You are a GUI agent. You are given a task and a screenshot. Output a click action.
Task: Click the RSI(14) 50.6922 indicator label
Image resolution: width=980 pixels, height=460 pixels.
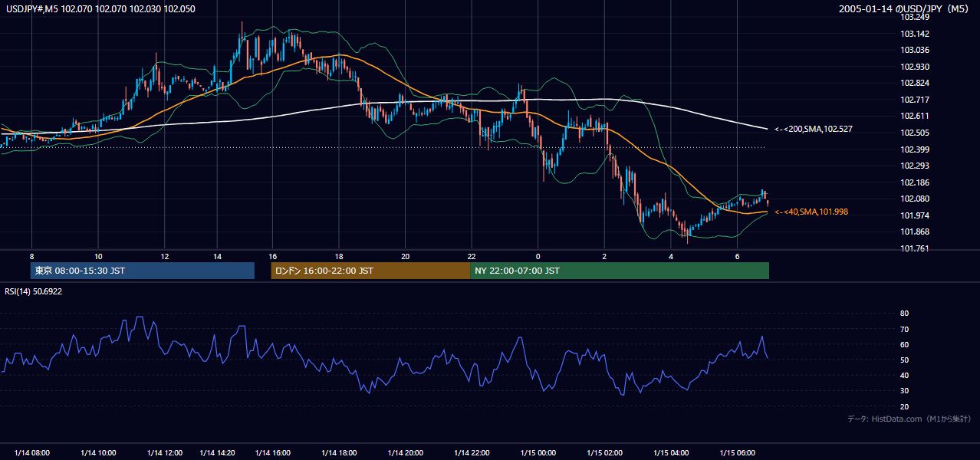(x=31, y=292)
